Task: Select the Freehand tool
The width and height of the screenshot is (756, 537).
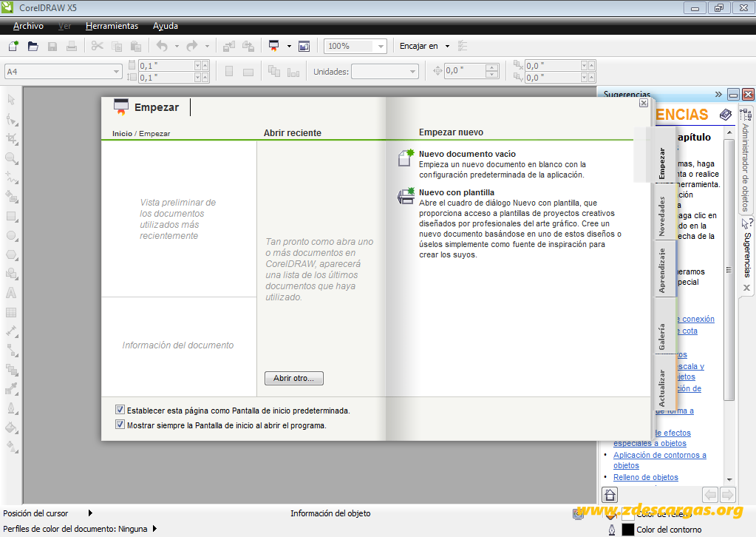Action: point(12,178)
